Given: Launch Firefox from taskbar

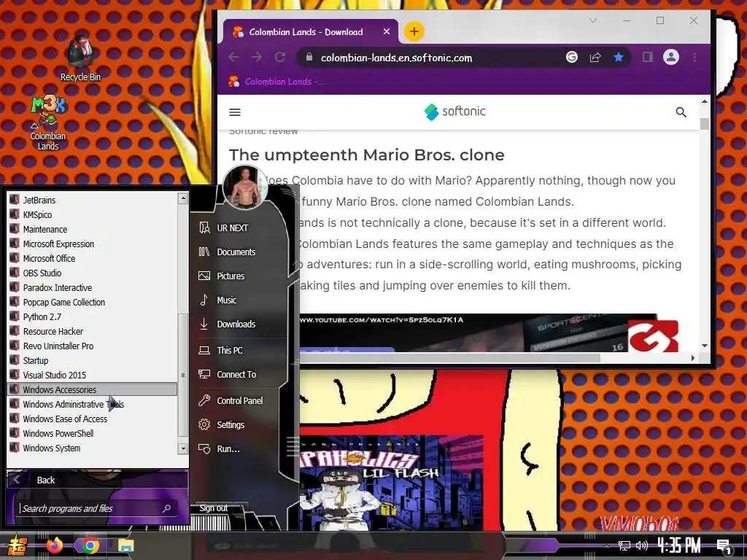Looking at the screenshot, I should tap(54, 545).
